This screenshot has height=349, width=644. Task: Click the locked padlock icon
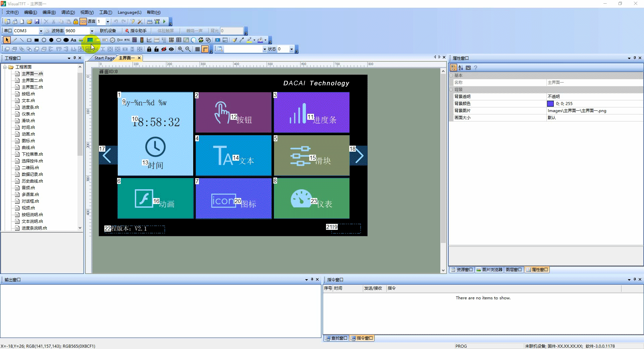(x=149, y=49)
